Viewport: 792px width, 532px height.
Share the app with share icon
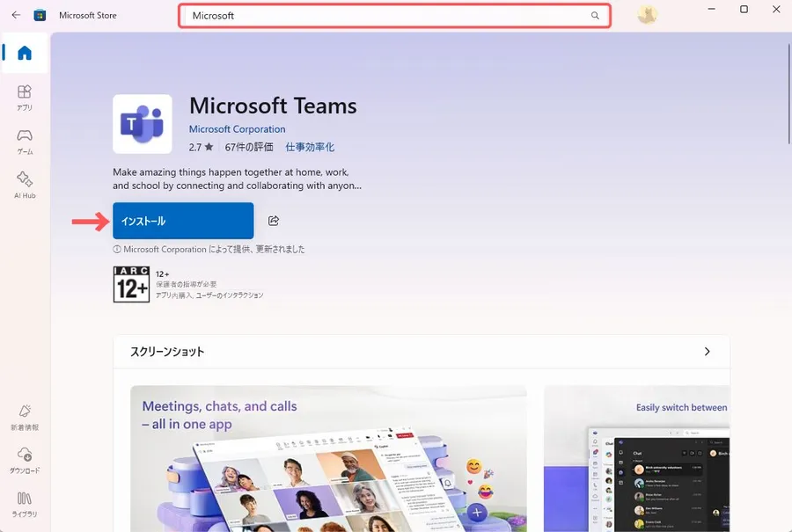(274, 221)
